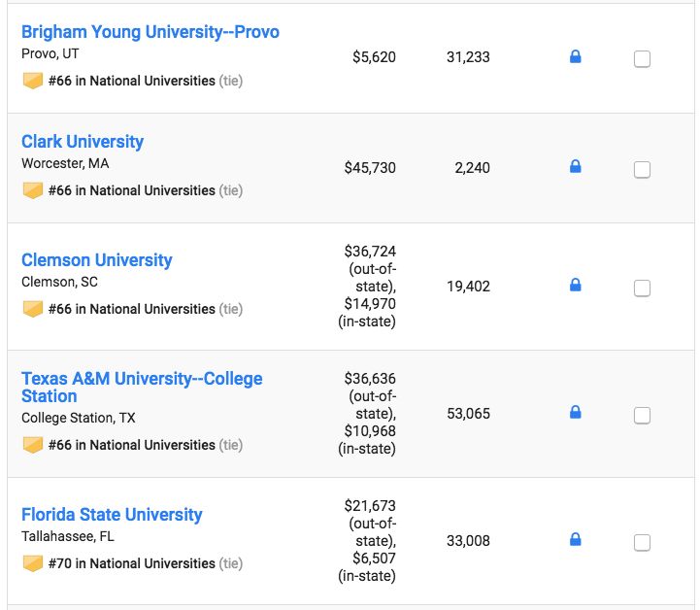Click the ranking badge icon under Florida State
This screenshot has height=610, width=700.
[x=33, y=563]
